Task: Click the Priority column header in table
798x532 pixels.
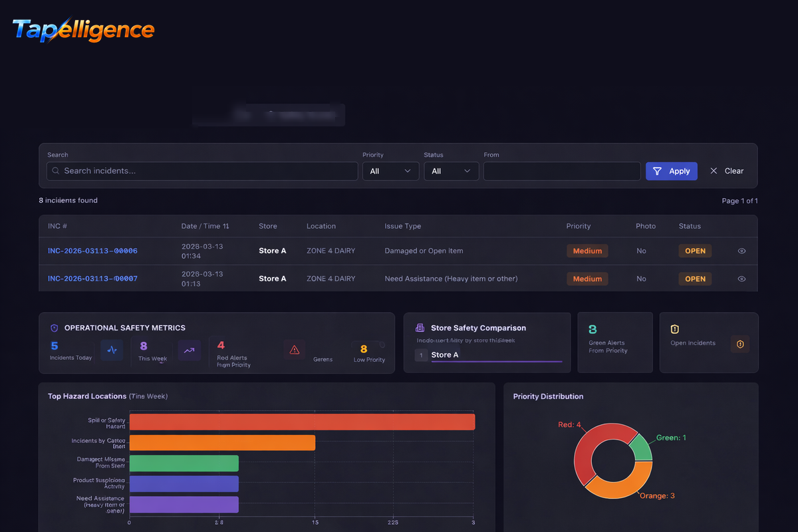Action: click(579, 226)
